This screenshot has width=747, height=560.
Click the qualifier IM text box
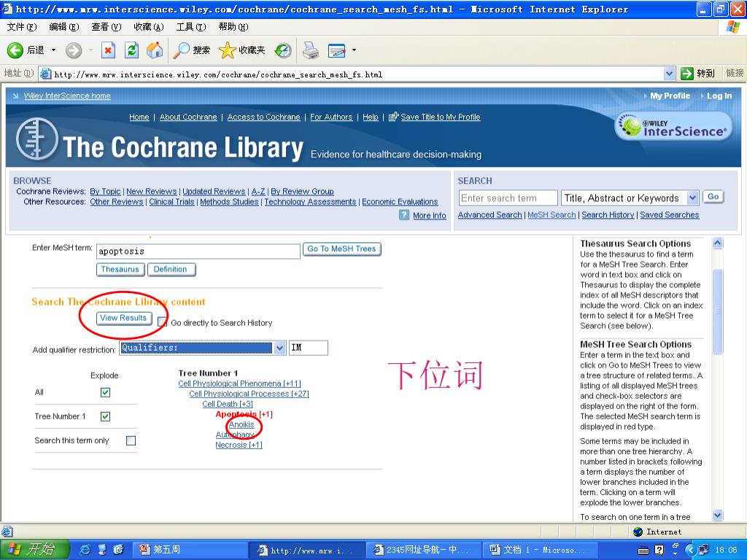coord(309,348)
